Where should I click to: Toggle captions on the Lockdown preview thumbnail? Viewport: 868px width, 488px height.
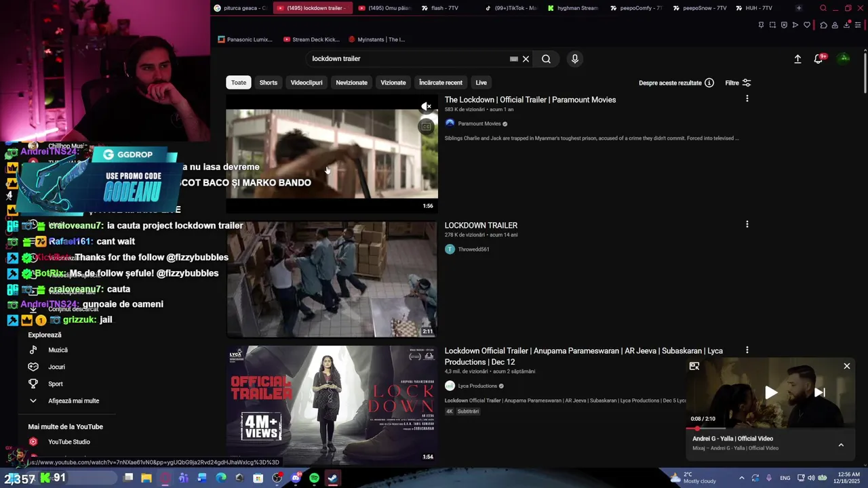coord(426,127)
